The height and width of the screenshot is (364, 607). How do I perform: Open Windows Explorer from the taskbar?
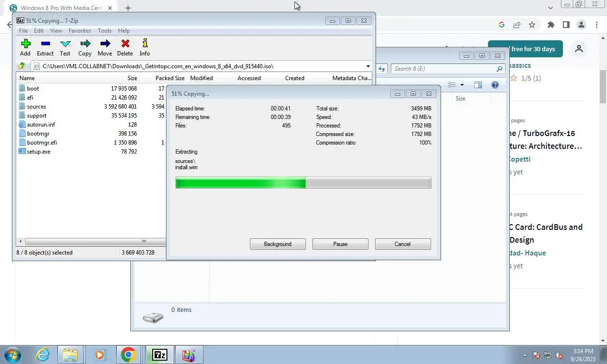point(70,355)
